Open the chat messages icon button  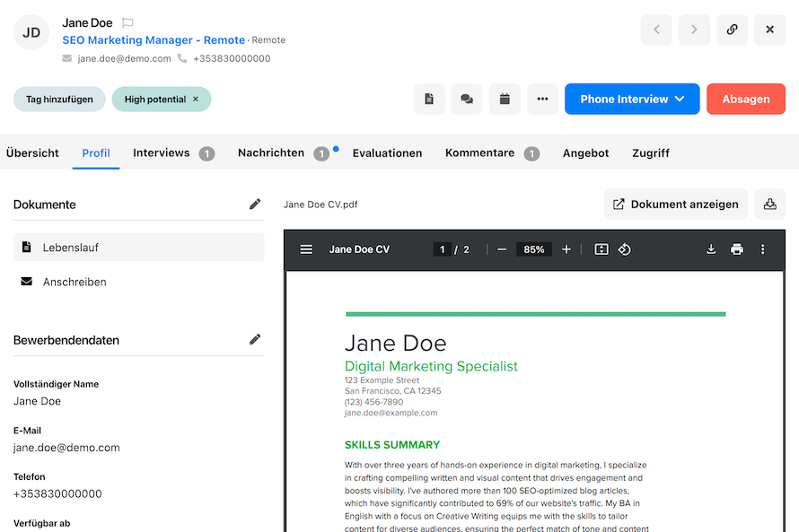click(467, 99)
